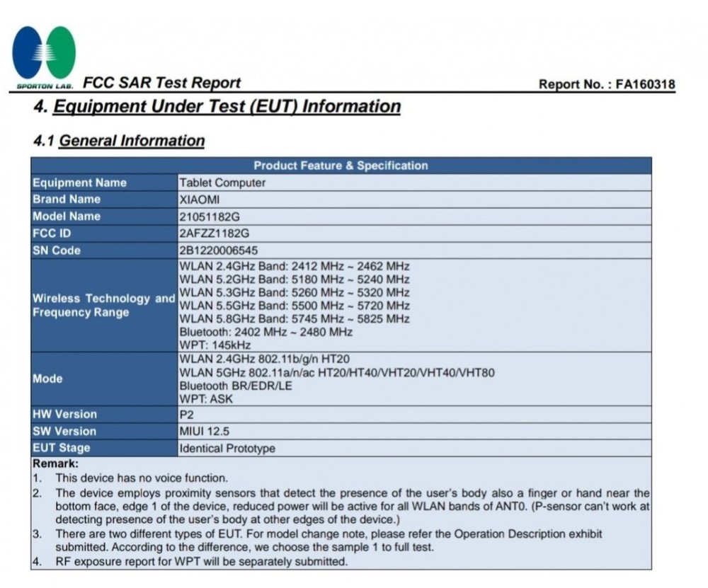Click the 'WPT: ASK' mode line
The image size is (708, 588).
pyautogui.click(x=206, y=399)
